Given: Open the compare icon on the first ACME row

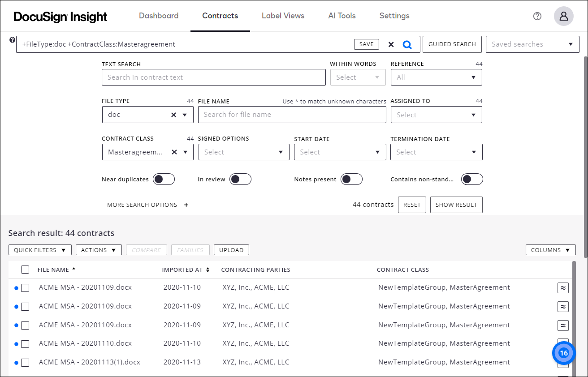Looking at the screenshot, I should tap(563, 288).
